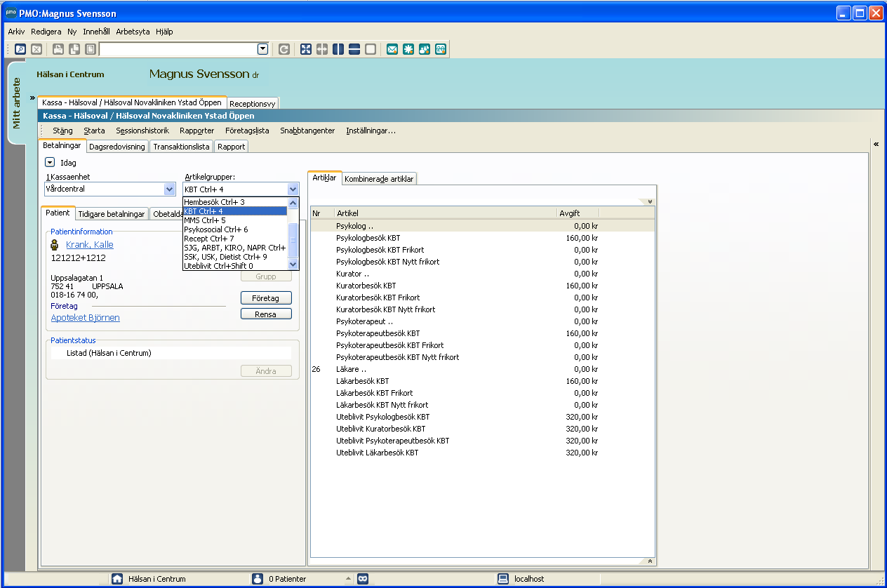
Task: Click the calendar toolbar icon
Action: tap(441, 49)
